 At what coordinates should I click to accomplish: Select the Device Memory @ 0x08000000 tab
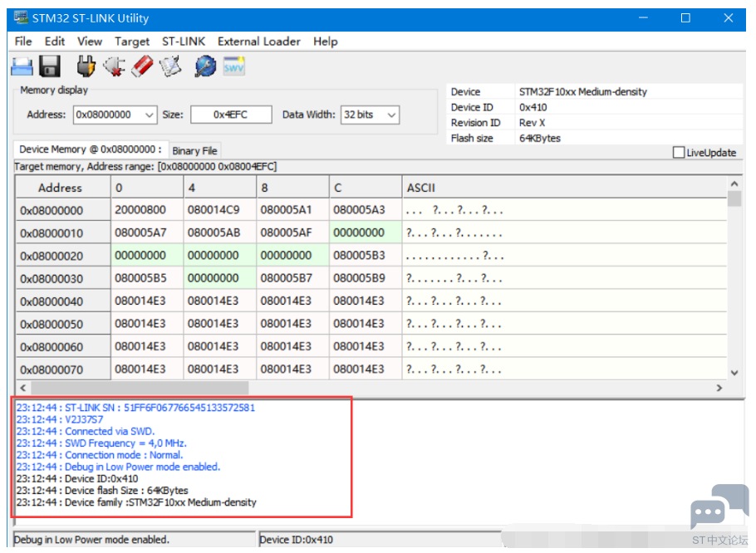[91, 149]
